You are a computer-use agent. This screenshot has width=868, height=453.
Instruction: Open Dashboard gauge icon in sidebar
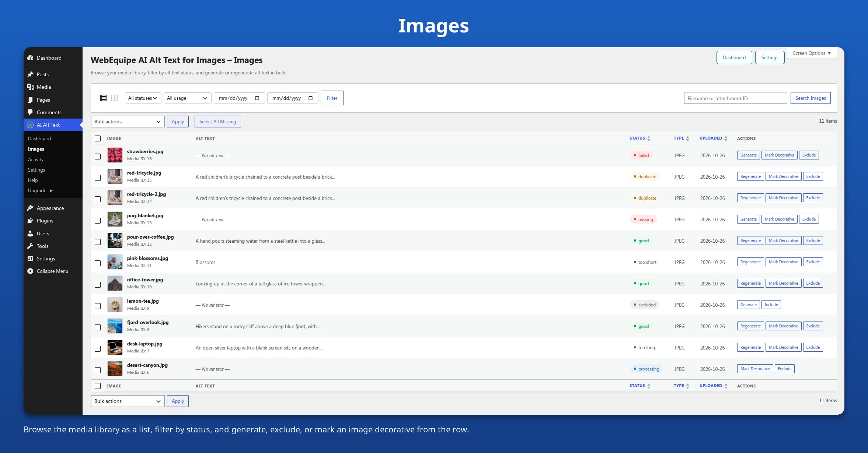click(30, 58)
